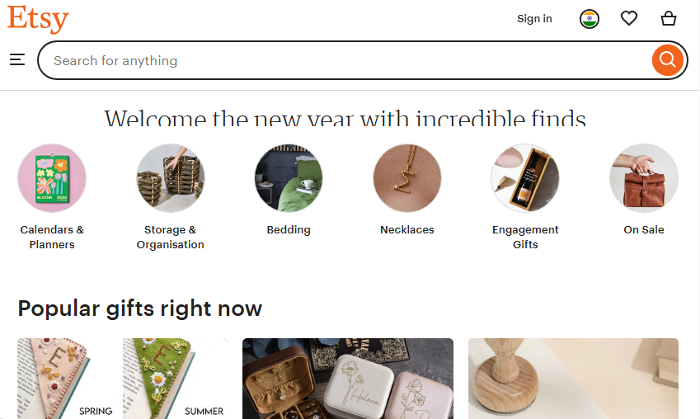Focus the Search for anything field
The height and width of the screenshot is (419, 700).
[x=340, y=60]
